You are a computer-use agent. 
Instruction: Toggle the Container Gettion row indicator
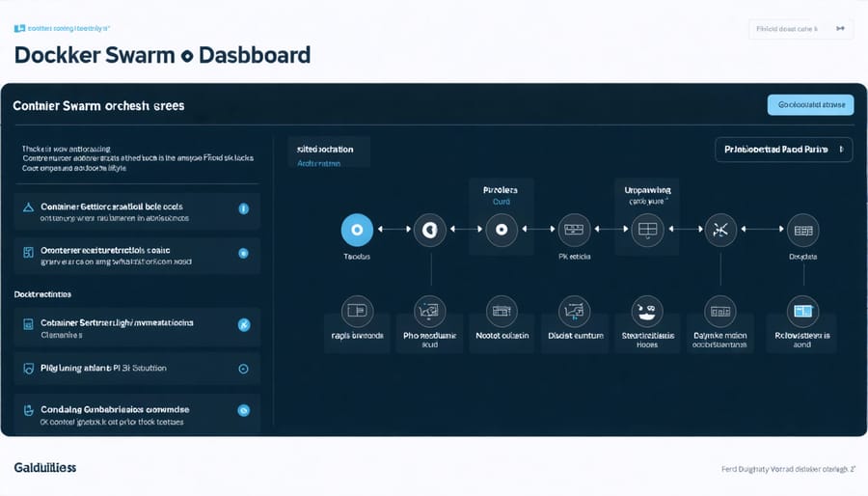(244, 208)
